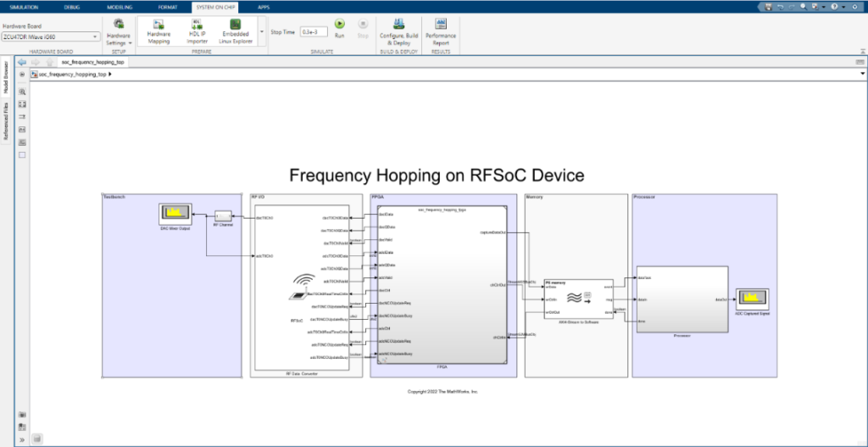Image resolution: width=868 pixels, height=447 pixels.
Task: Open Help from the question mark icon
Action: pos(834,7)
